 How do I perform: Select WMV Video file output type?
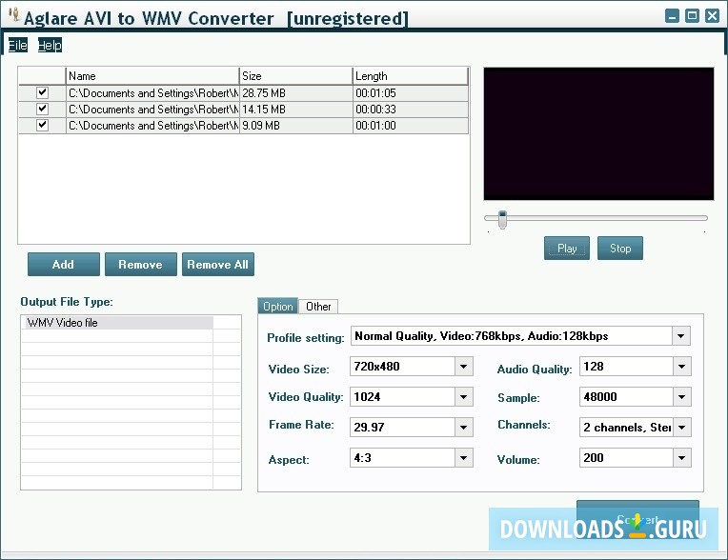(x=119, y=323)
